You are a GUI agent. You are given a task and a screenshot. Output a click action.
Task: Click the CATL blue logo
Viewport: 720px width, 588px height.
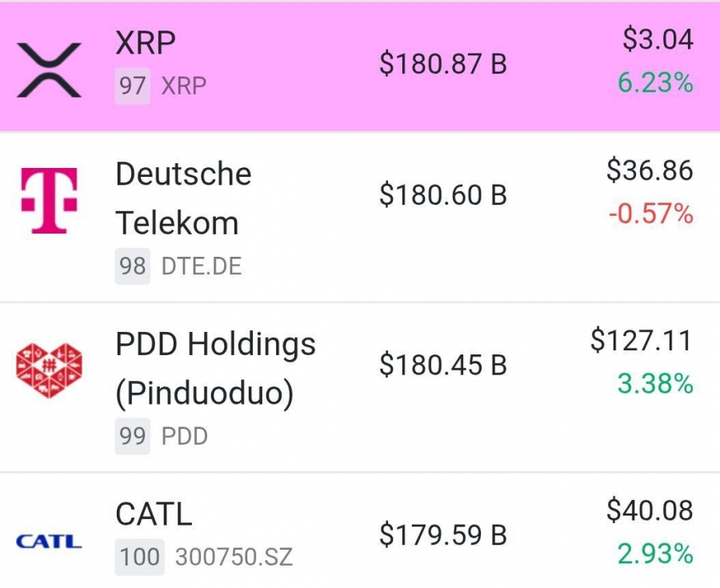[x=49, y=542]
